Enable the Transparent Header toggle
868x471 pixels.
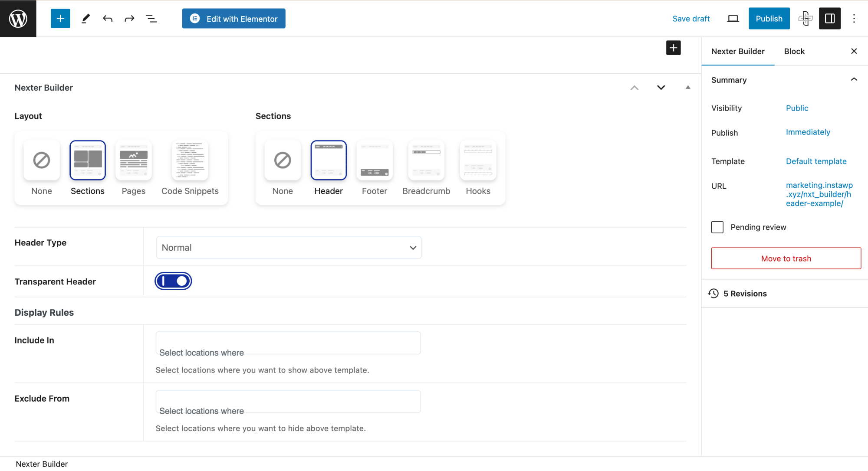pyautogui.click(x=173, y=281)
